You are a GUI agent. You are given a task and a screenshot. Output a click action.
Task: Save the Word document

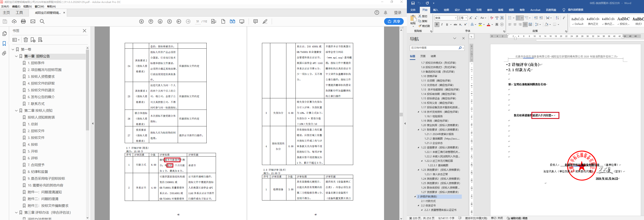coord(413,3)
